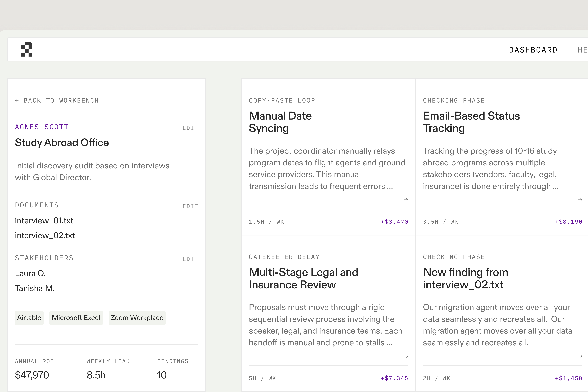Screen dimensions: 588x392
Task: Click the Gatekeeper Delay category label
Action: 284,257
